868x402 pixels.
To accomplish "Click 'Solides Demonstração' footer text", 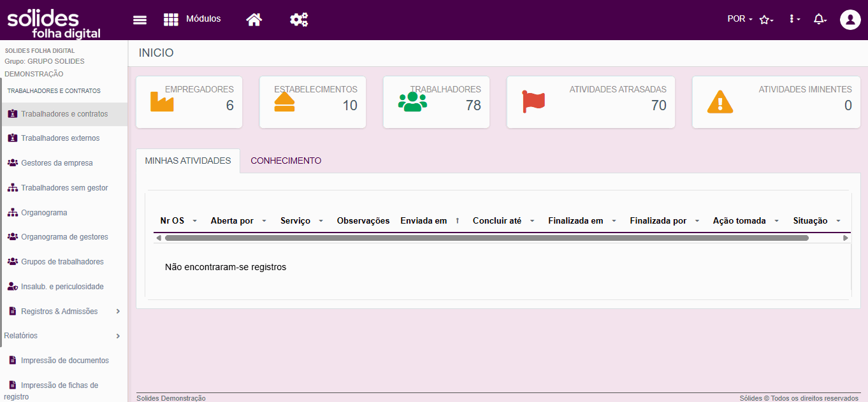I will pos(171,398).
